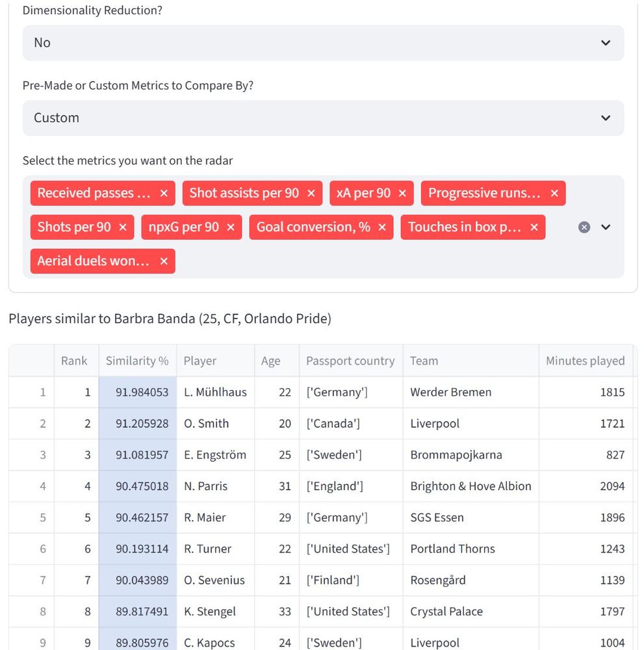Open the Dimensionality Reduction dropdown
Image resolution: width=644 pixels, height=650 pixels.
(x=323, y=43)
